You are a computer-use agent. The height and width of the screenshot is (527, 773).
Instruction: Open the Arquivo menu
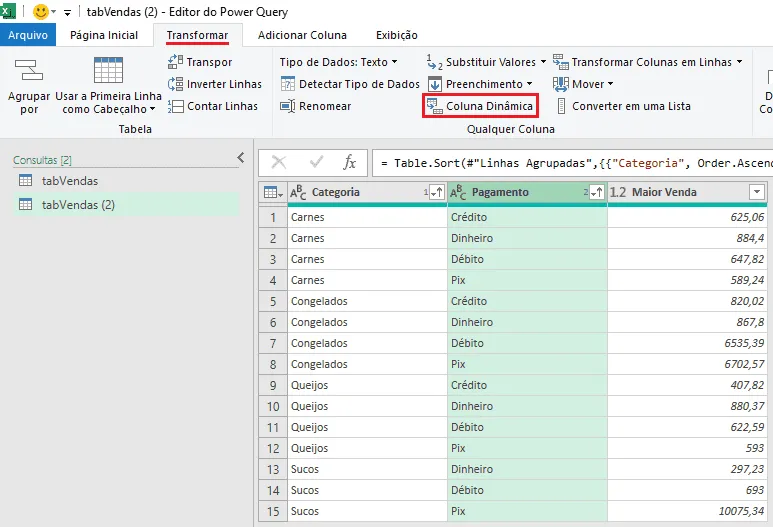point(28,35)
